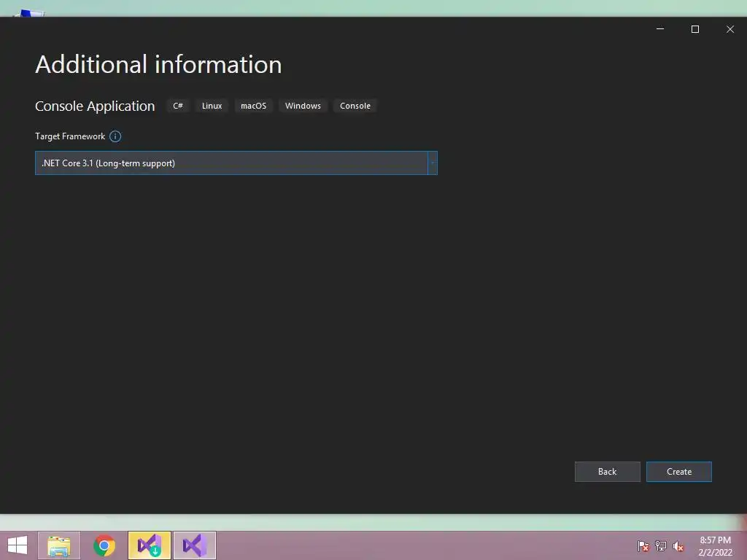The width and height of the screenshot is (747, 560).
Task: Go Back to previous step
Action: pyautogui.click(x=608, y=472)
